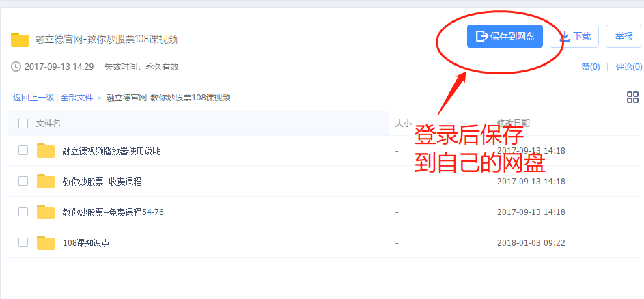644x299 pixels.
Task: Click the clock icon next to share date
Action: pos(16,66)
